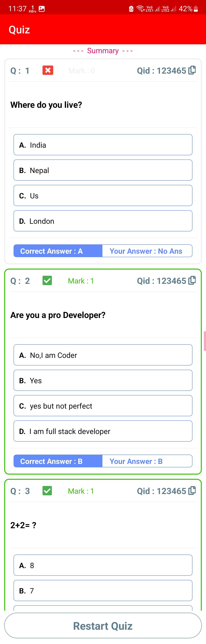Copy the Qid of question 1
This screenshot has height=644, width=206.
(x=192, y=70)
